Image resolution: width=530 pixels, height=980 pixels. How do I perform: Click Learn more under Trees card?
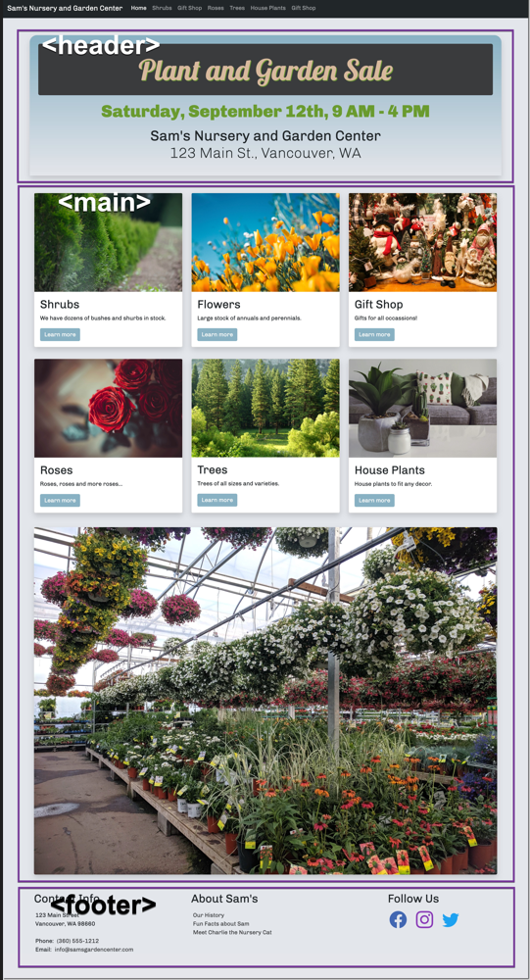[217, 500]
